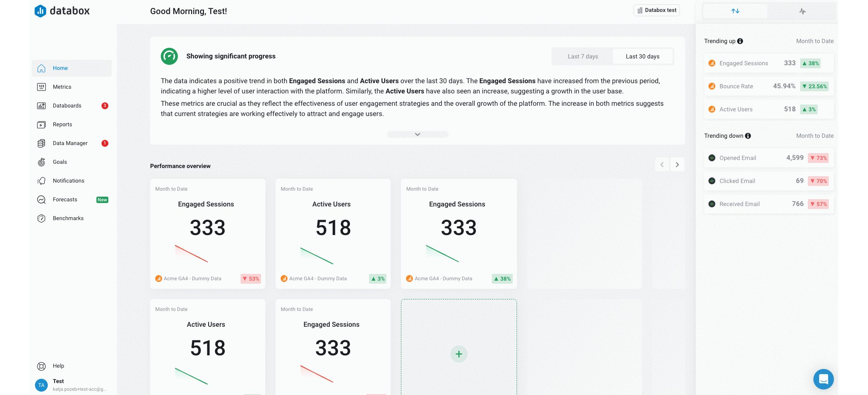Select Databoards from the sidebar

(67, 105)
